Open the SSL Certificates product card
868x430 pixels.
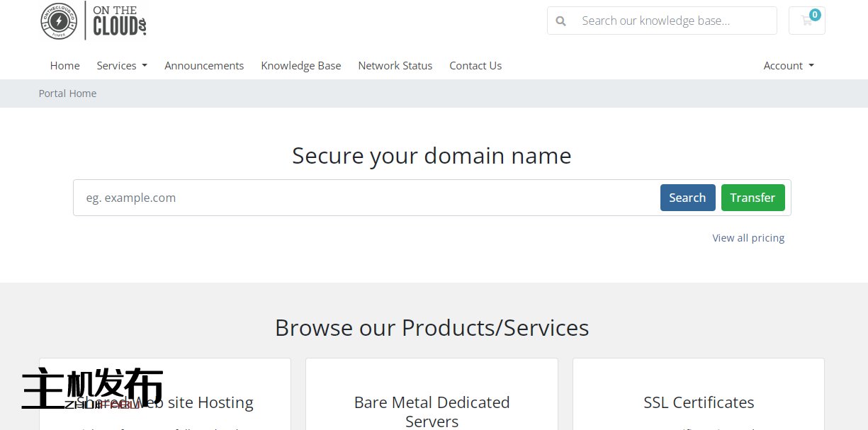point(699,402)
